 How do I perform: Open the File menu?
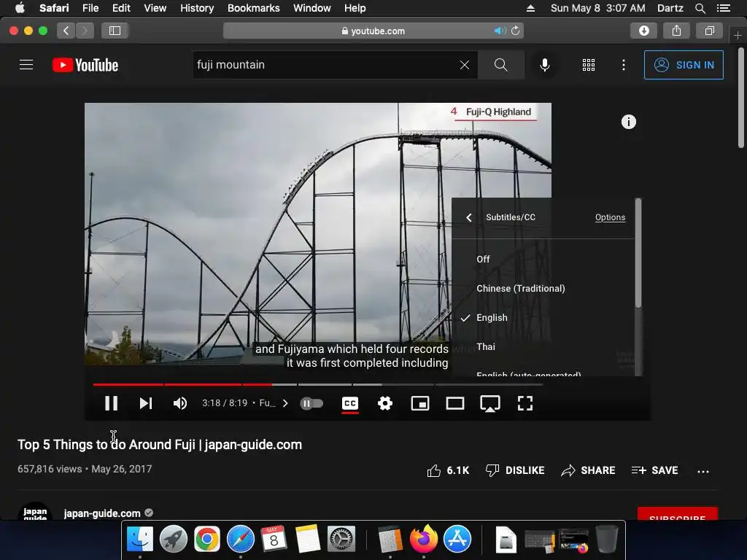click(x=90, y=8)
